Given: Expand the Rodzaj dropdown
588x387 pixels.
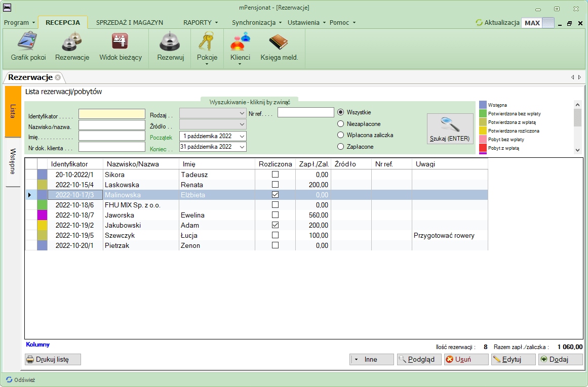Looking at the screenshot, I should click(x=242, y=113).
